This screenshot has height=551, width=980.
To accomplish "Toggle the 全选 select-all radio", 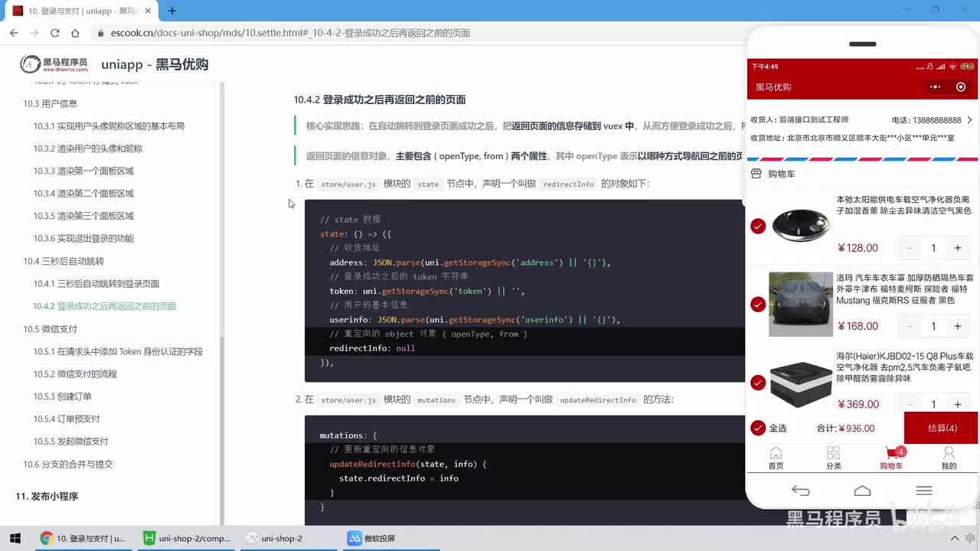I will [x=758, y=428].
